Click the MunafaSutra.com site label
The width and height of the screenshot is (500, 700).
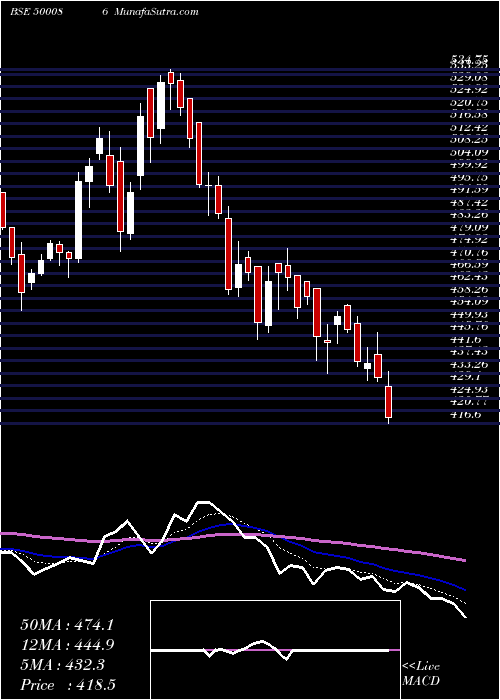coord(156,12)
